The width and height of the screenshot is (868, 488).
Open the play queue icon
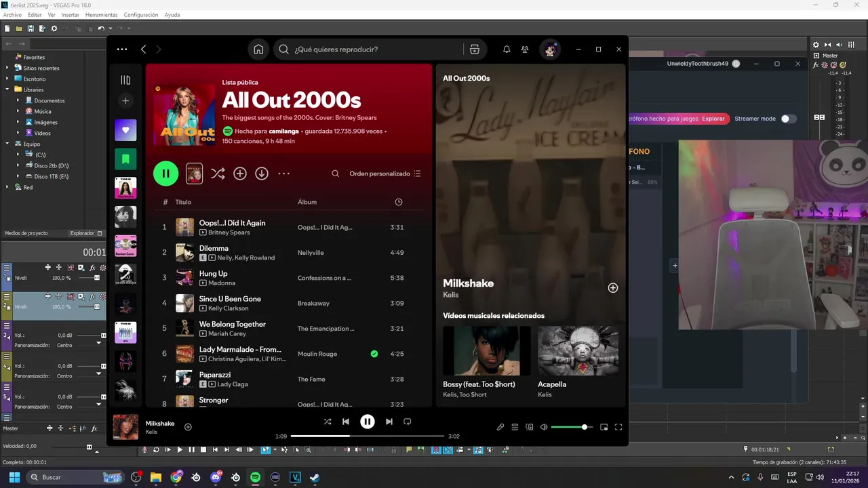(515, 427)
